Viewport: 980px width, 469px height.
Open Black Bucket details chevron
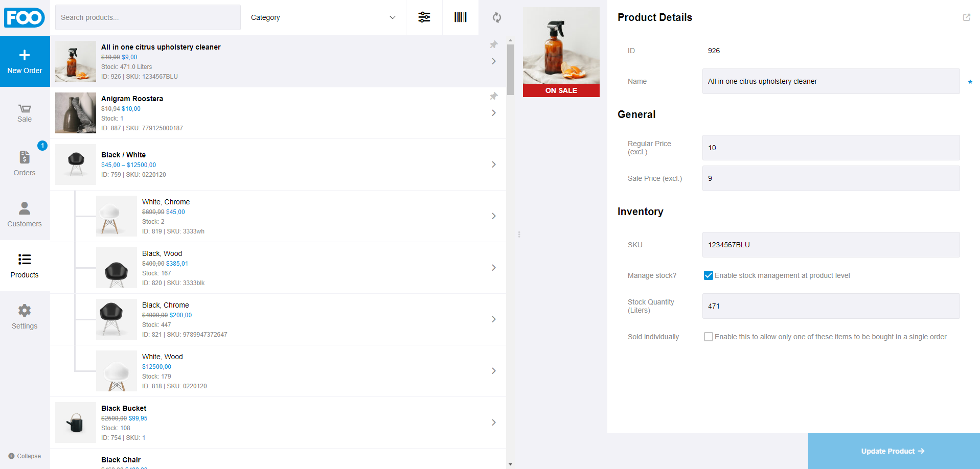coord(494,423)
